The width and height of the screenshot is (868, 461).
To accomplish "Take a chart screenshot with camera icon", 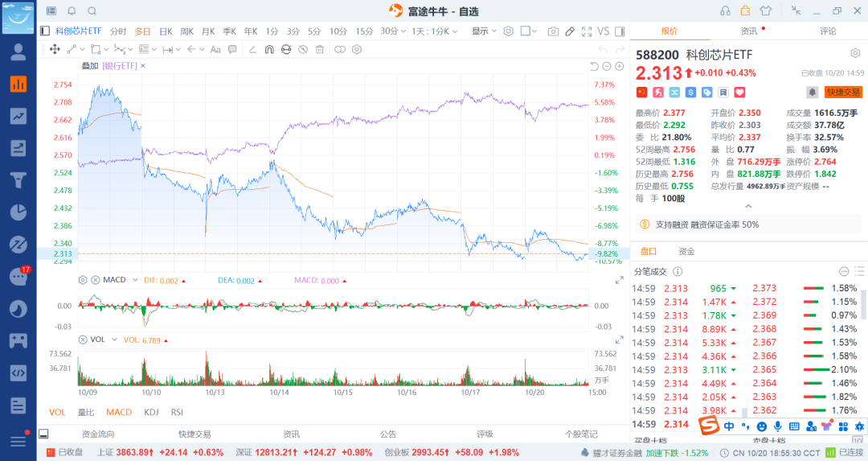I will pos(553,31).
